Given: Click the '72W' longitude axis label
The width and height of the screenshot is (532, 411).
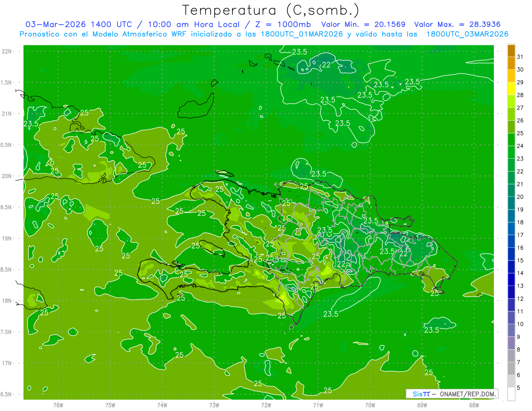Looking at the screenshot, I should (x=266, y=405).
